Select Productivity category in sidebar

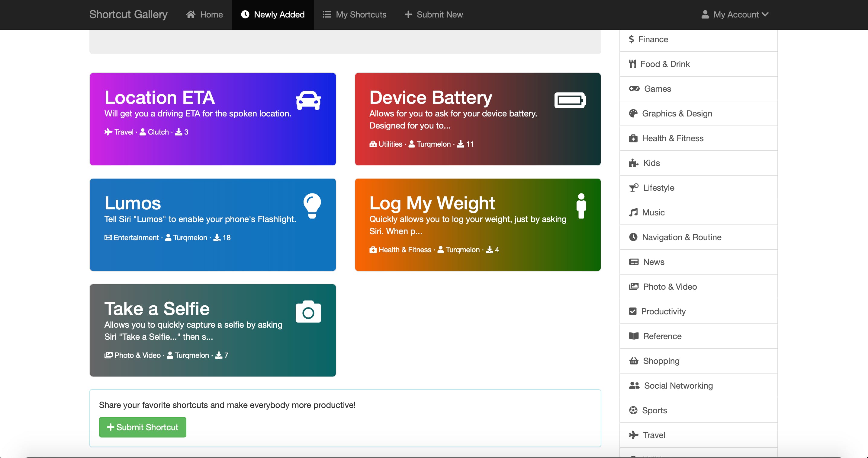click(699, 311)
